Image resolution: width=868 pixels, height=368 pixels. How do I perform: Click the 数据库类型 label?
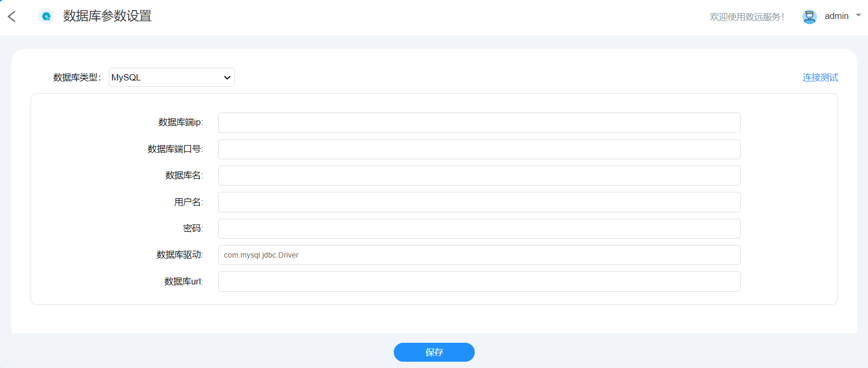tap(77, 78)
